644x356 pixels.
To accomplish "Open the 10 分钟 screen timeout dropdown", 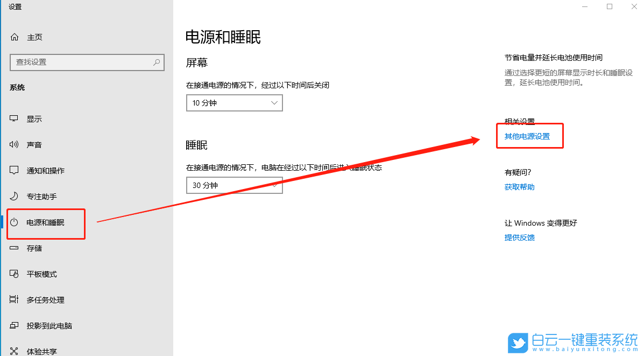I will coord(234,102).
